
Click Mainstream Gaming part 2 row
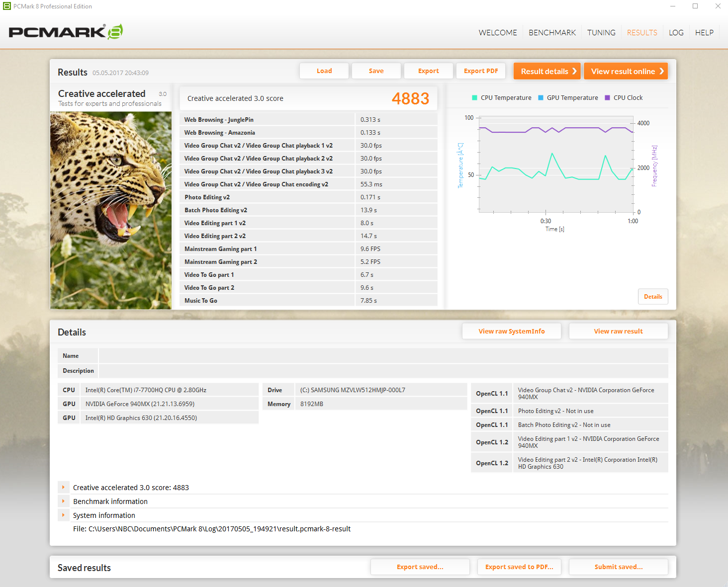308,262
